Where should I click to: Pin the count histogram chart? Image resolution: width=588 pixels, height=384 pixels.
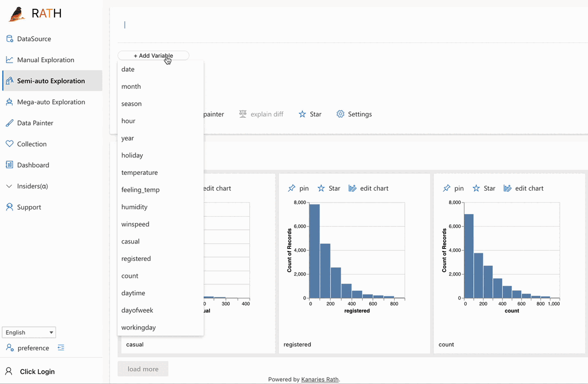click(x=453, y=188)
